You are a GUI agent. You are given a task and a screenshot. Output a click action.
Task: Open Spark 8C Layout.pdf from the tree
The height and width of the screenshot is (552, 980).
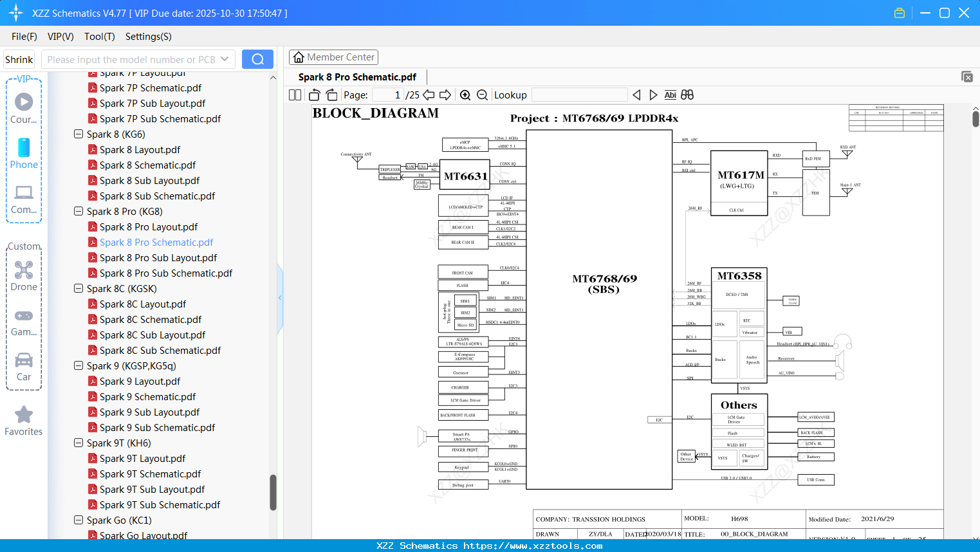[x=142, y=304]
